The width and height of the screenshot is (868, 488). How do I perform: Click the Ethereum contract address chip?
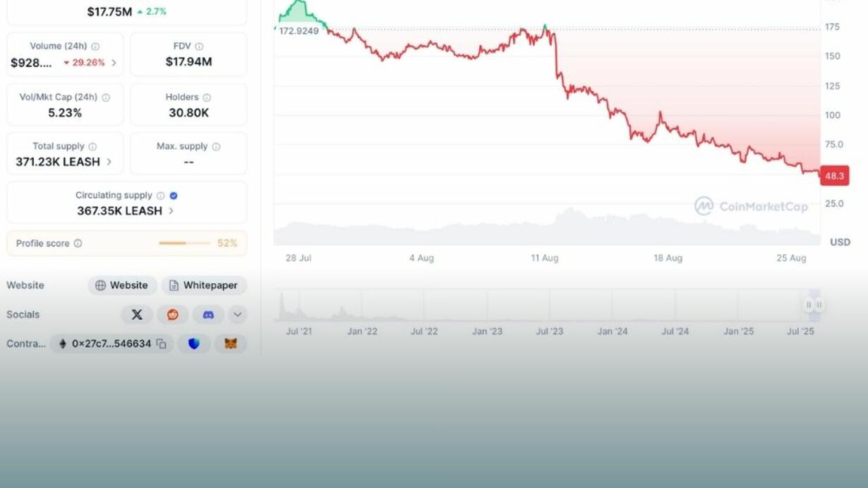(x=111, y=344)
